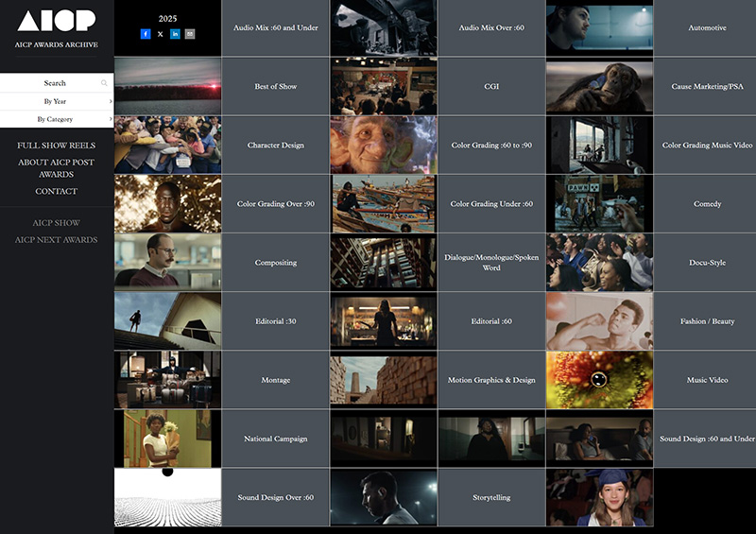
Task: Open Audio Mix Over :60 category
Action: point(491,27)
